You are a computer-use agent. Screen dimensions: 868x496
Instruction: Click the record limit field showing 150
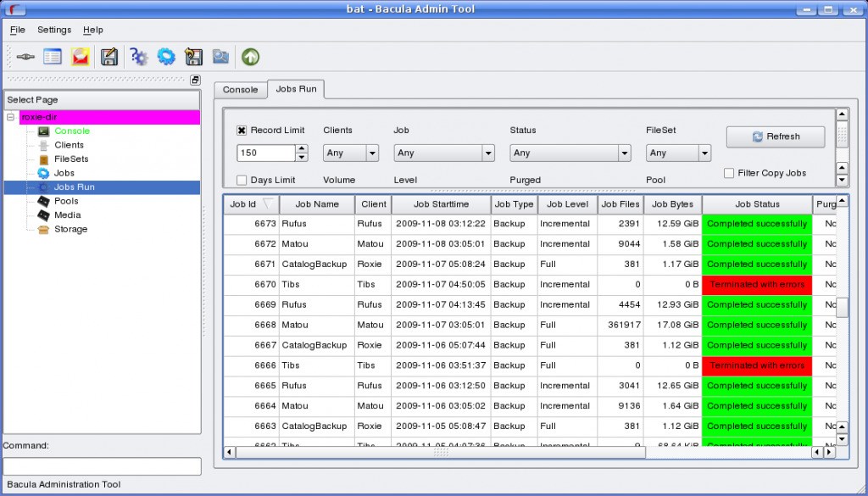266,153
